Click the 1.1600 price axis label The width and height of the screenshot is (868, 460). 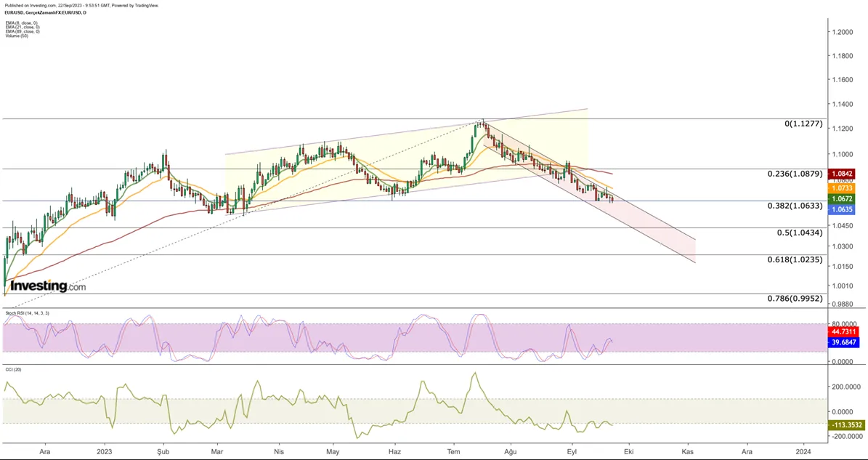point(842,80)
